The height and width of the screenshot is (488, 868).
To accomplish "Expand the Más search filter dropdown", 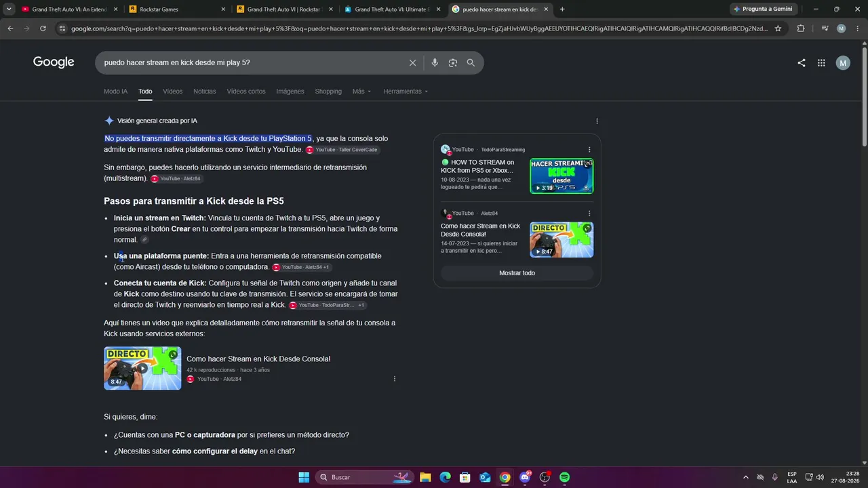I will point(361,91).
